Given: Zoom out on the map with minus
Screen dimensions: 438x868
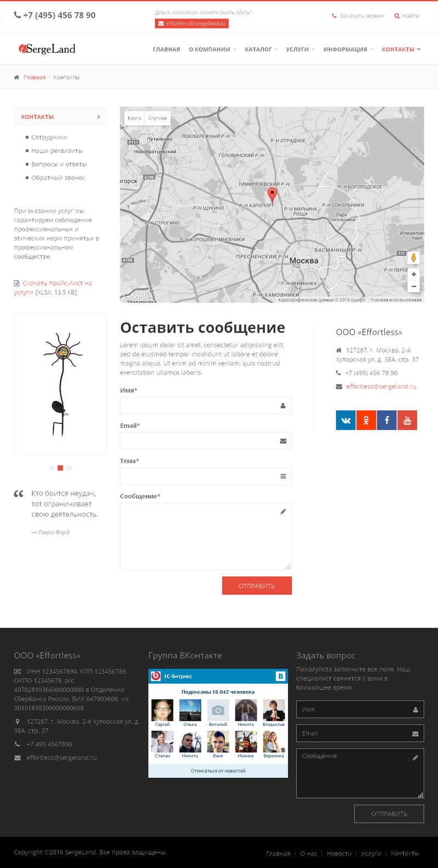Looking at the screenshot, I should tap(414, 286).
